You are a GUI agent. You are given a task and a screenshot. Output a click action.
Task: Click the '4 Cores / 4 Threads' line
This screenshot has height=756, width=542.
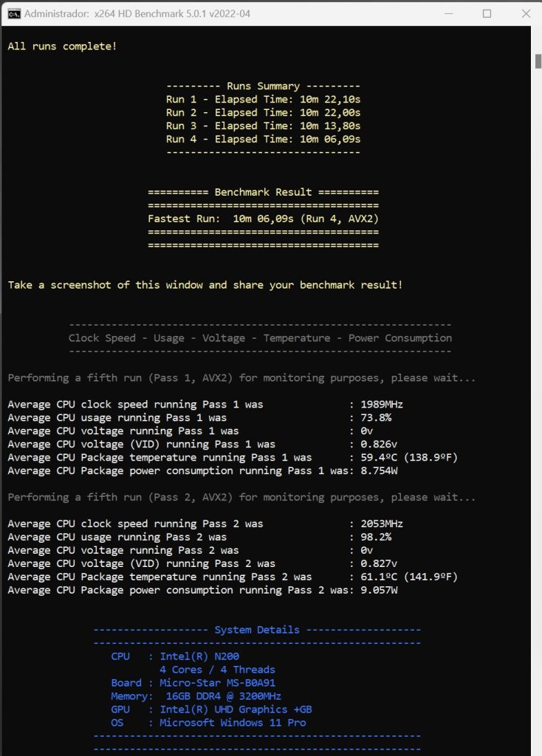(218, 670)
